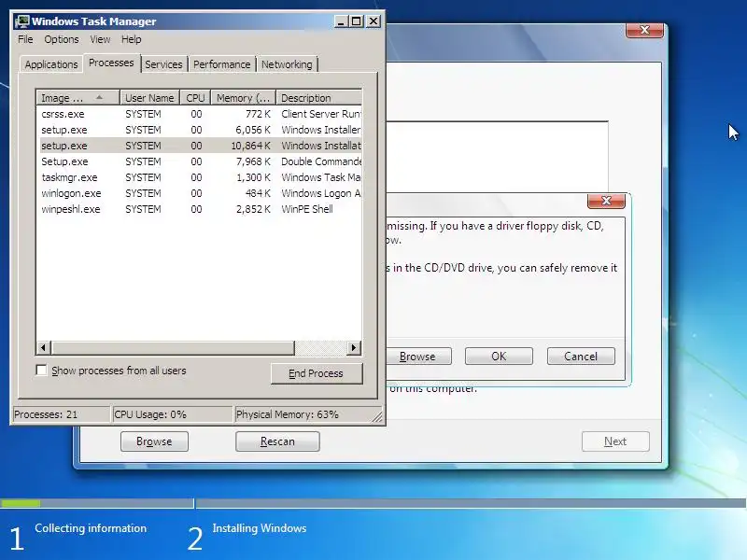Click the left arrow of the horizontal scrollbar
This screenshot has width=747, height=560.
pos(43,347)
